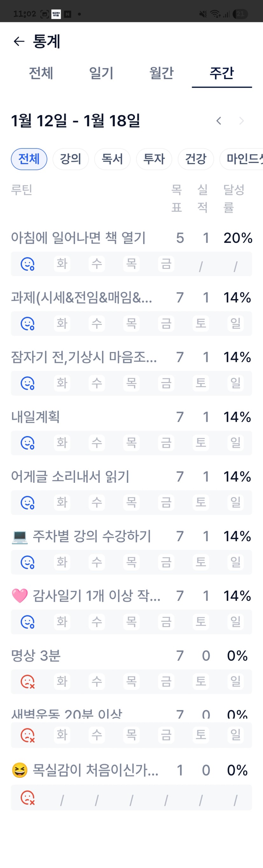This screenshot has height=868, width=263.
Task: Go to the previous week with left chevron
Action: tap(219, 121)
